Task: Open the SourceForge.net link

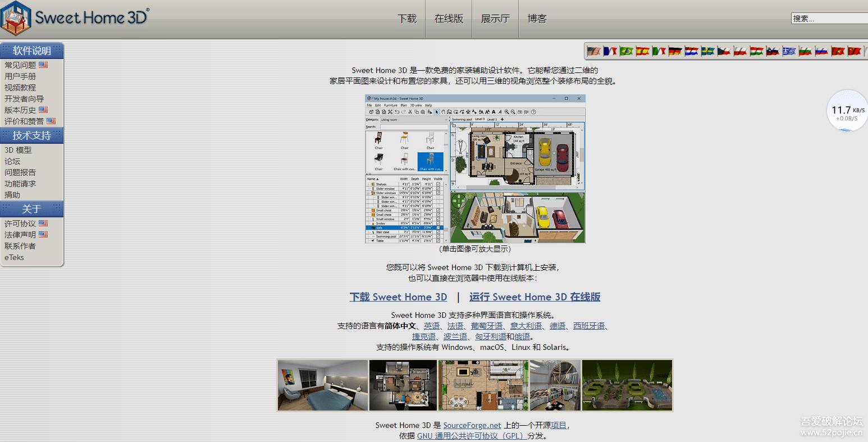Action: [x=472, y=425]
